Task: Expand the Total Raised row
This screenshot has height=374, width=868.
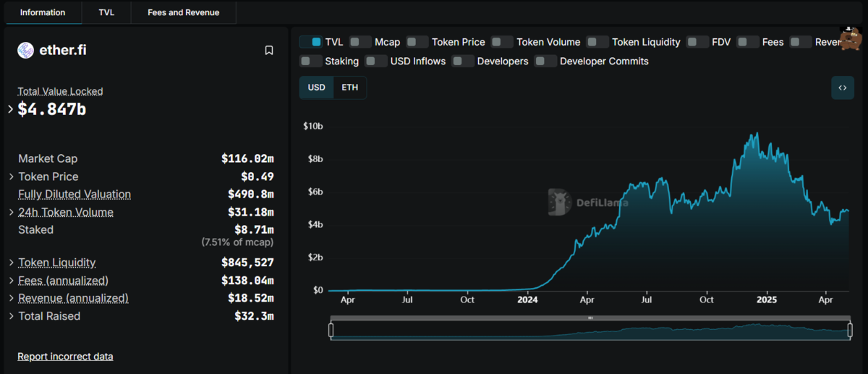Action: (11, 316)
